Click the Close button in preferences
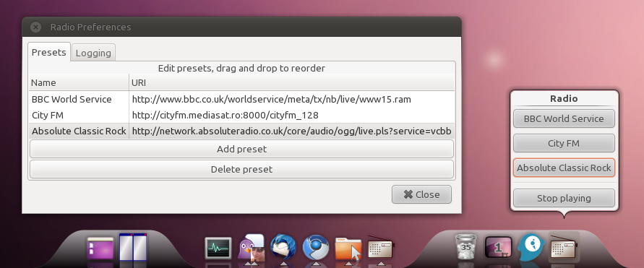 click(x=422, y=194)
